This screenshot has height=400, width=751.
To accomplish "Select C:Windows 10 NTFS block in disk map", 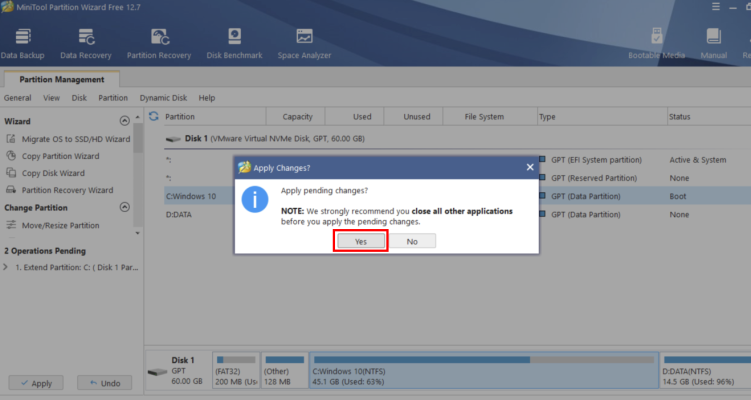I will pyautogui.click(x=484, y=370).
